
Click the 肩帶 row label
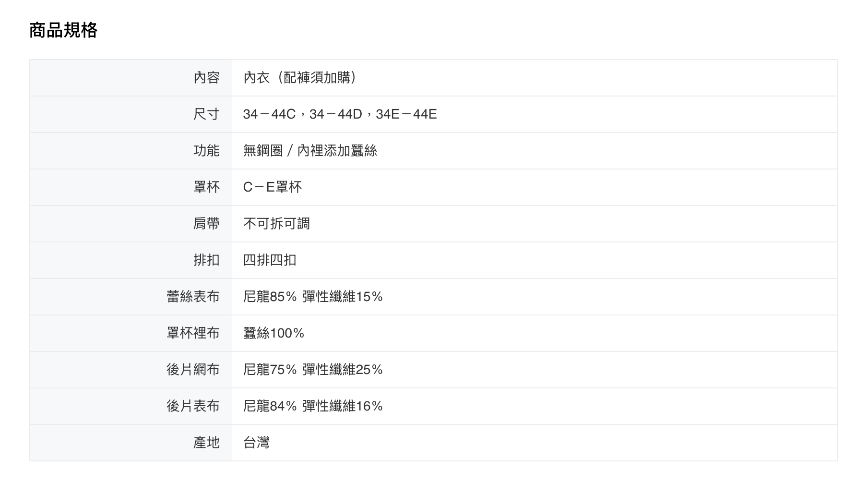coord(206,224)
